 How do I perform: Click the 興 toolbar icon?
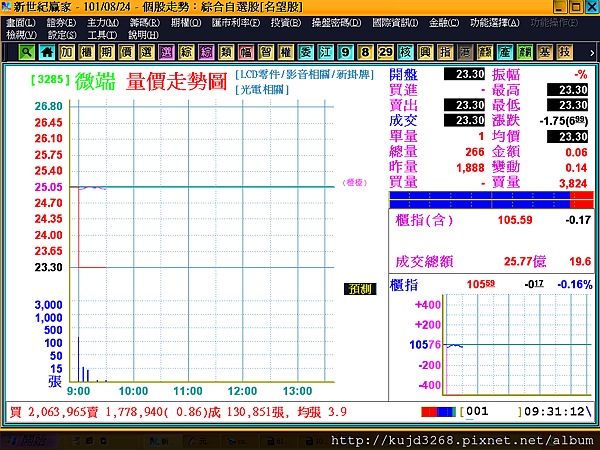tap(425, 52)
